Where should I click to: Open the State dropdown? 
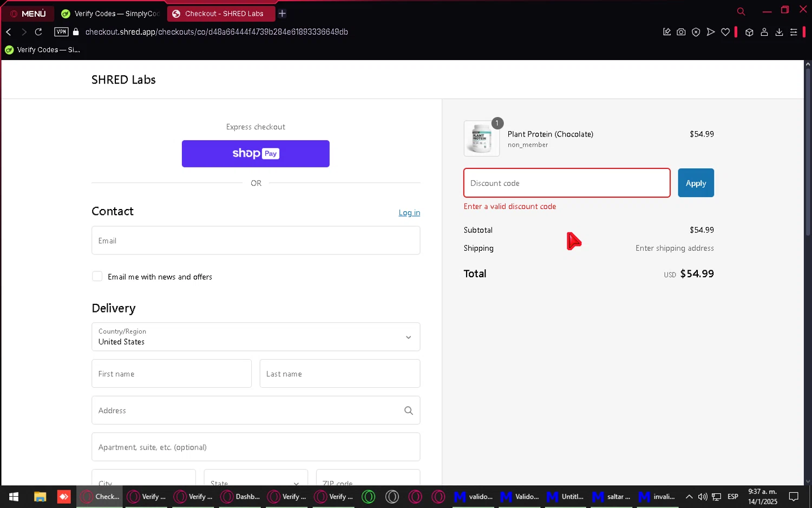coord(256,478)
